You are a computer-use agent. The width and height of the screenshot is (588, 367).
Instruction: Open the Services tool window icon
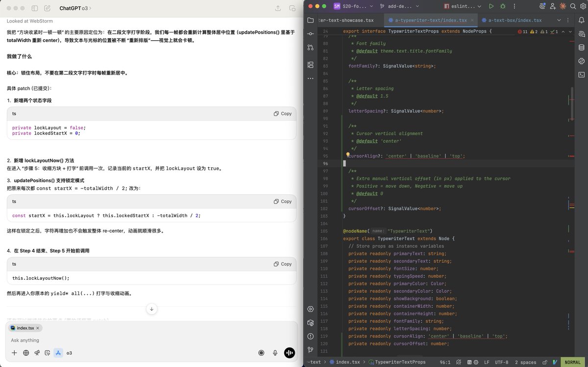310,309
